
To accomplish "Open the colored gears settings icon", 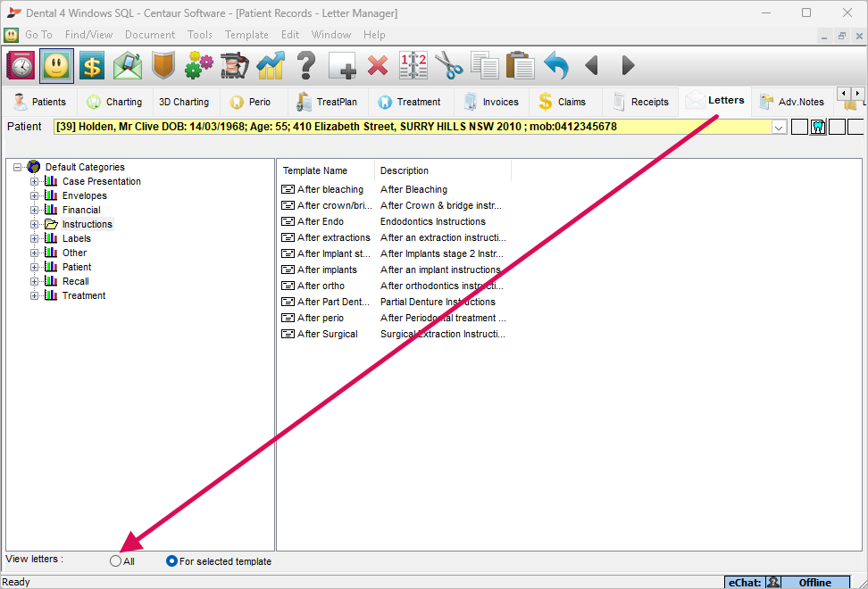I will pyautogui.click(x=199, y=66).
